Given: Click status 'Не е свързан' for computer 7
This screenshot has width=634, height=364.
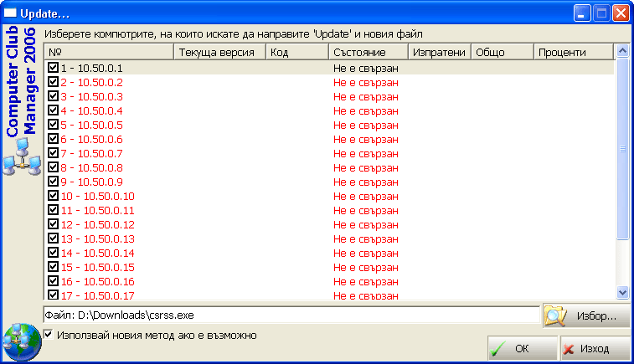Looking at the screenshot, I should coord(366,153).
